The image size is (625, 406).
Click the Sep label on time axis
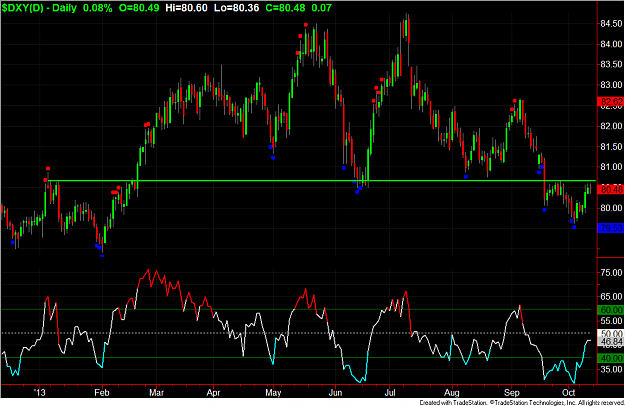(x=511, y=392)
